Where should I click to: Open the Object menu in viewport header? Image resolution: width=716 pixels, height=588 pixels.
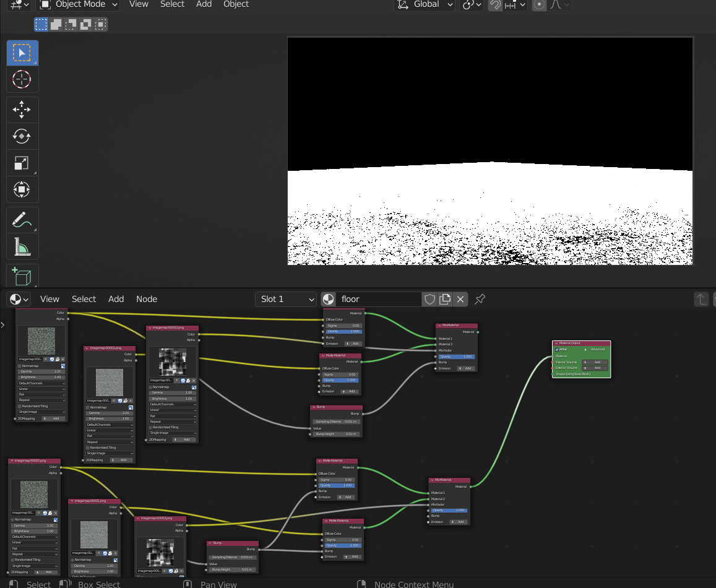click(236, 4)
